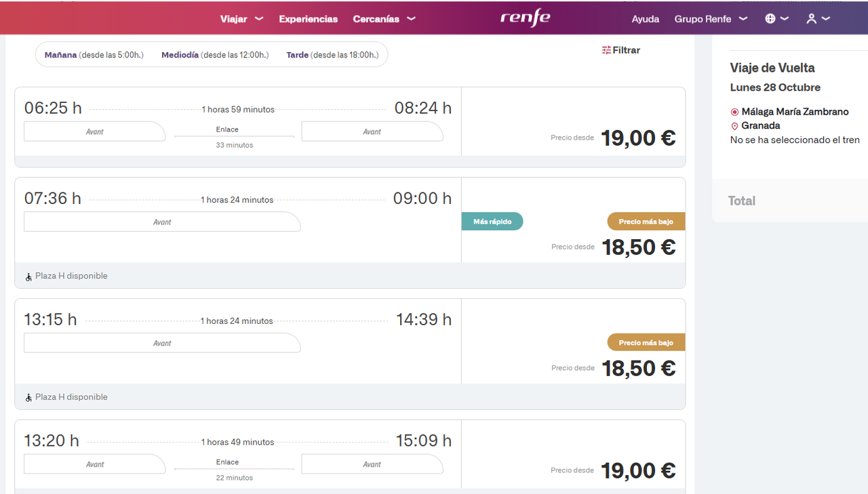Image resolution: width=868 pixels, height=494 pixels.
Task: Open the Filtrar options
Action: point(620,50)
